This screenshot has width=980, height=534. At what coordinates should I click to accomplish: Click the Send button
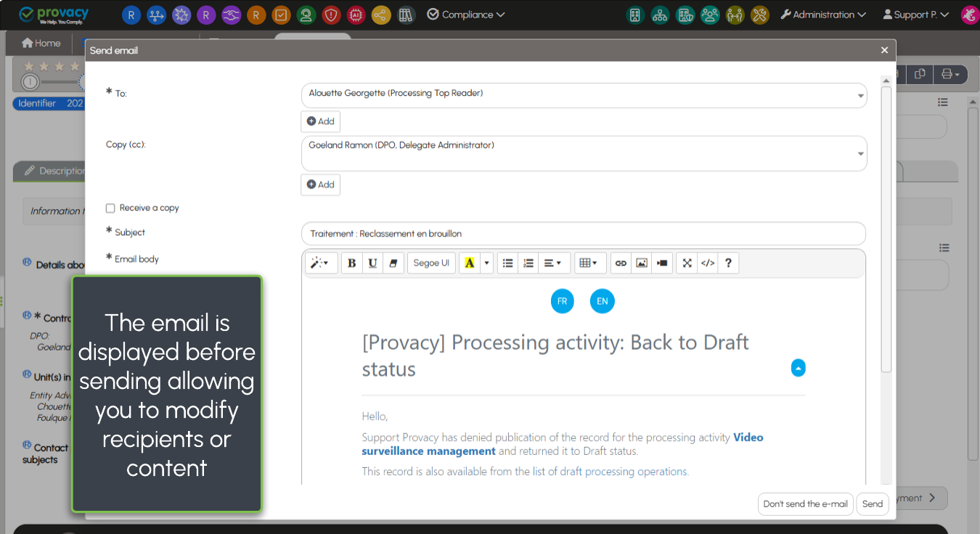point(872,504)
